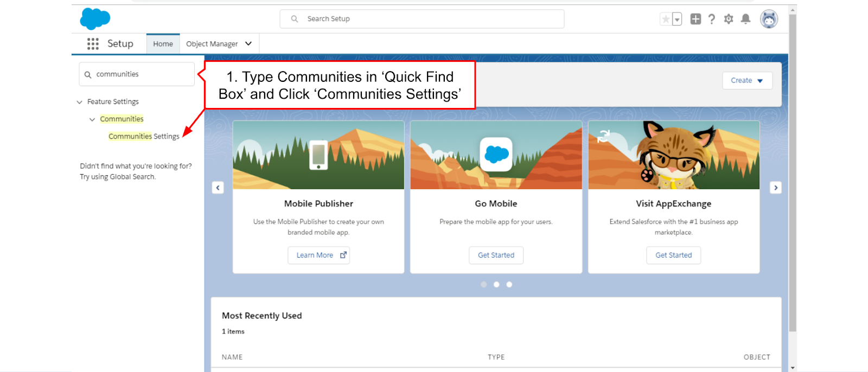The image size is (868, 372).
Task: Click Get Started on Visit AppExchange
Action: pyautogui.click(x=674, y=255)
